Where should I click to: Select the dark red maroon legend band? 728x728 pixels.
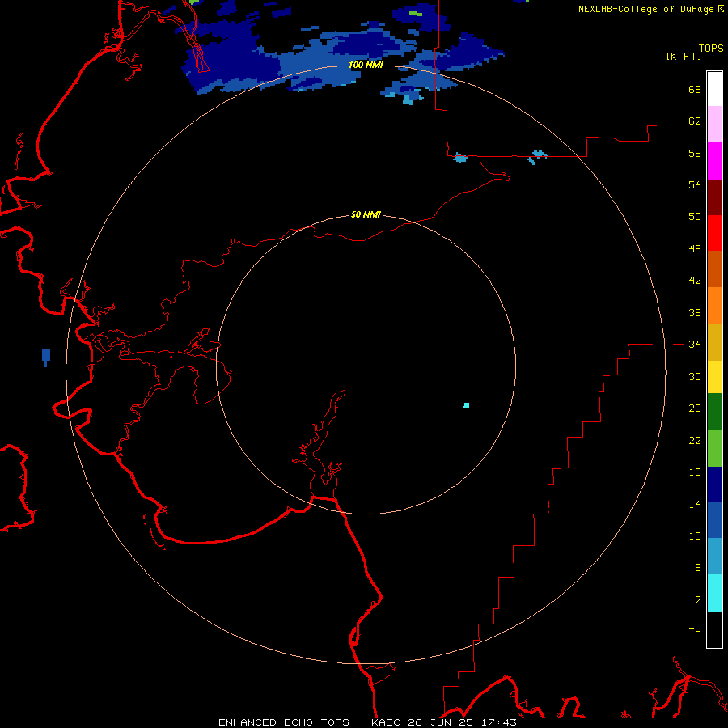coord(714,197)
